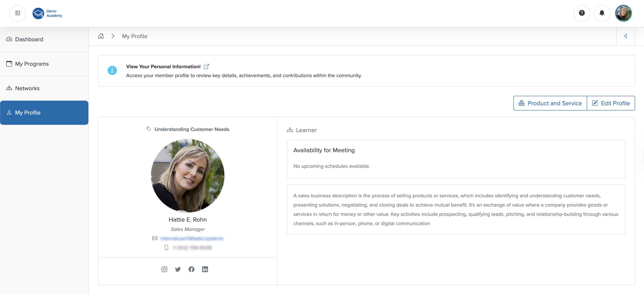Open Hattie's Facebook profile
Screen dimensions: 644x294
click(191, 269)
